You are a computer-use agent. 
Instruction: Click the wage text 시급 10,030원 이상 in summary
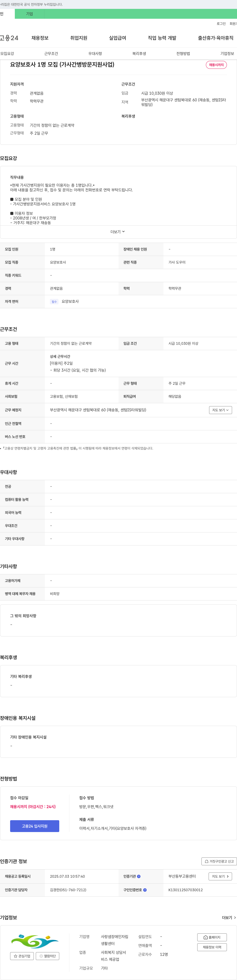pyautogui.click(x=157, y=93)
